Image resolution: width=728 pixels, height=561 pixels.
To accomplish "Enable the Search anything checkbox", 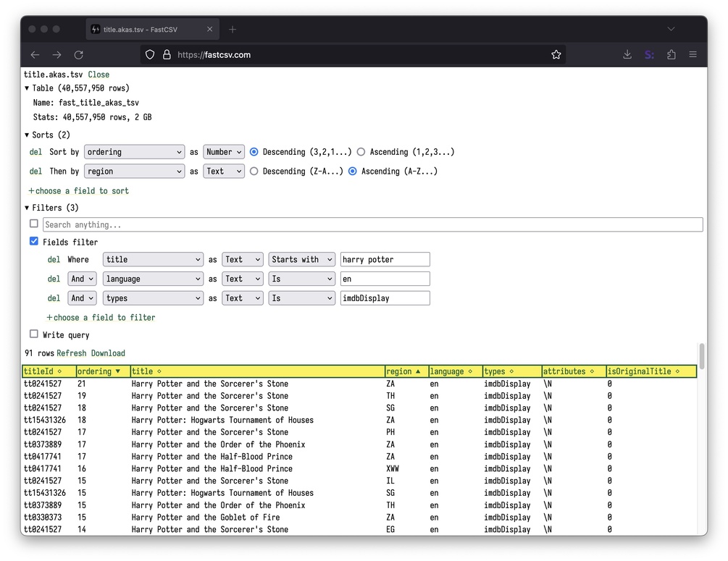I will tap(34, 224).
